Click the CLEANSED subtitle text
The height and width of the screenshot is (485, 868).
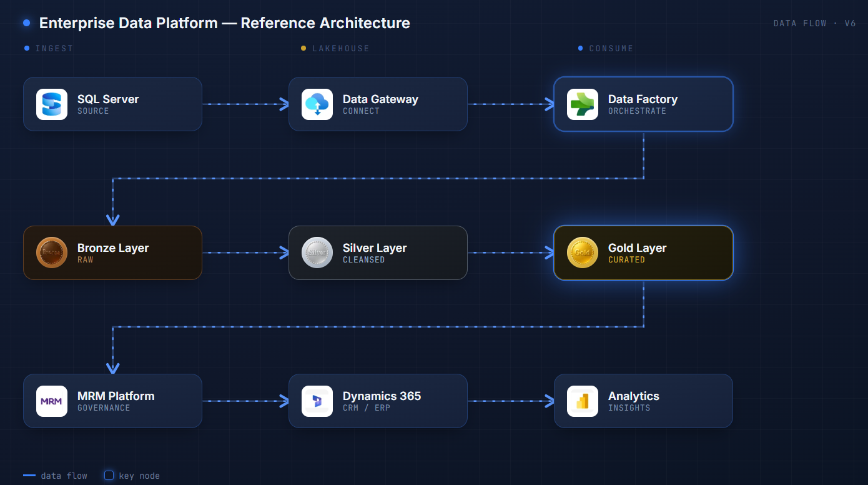[x=363, y=260]
